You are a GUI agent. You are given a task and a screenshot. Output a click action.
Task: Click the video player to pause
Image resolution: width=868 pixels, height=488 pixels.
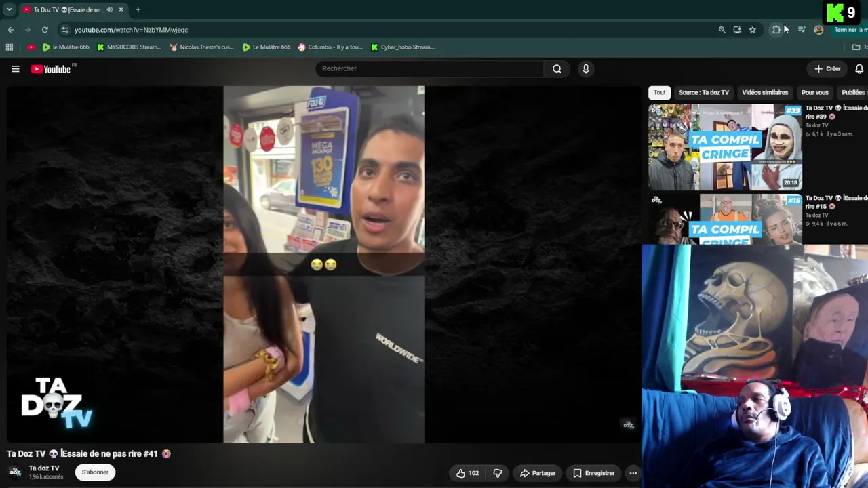pos(323,264)
